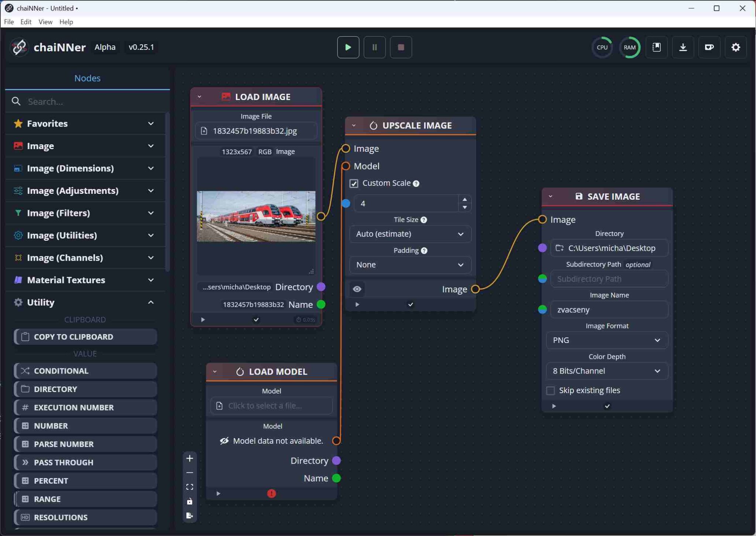Open the Edit menu
This screenshot has width=756, height=536.
[25, 22]
